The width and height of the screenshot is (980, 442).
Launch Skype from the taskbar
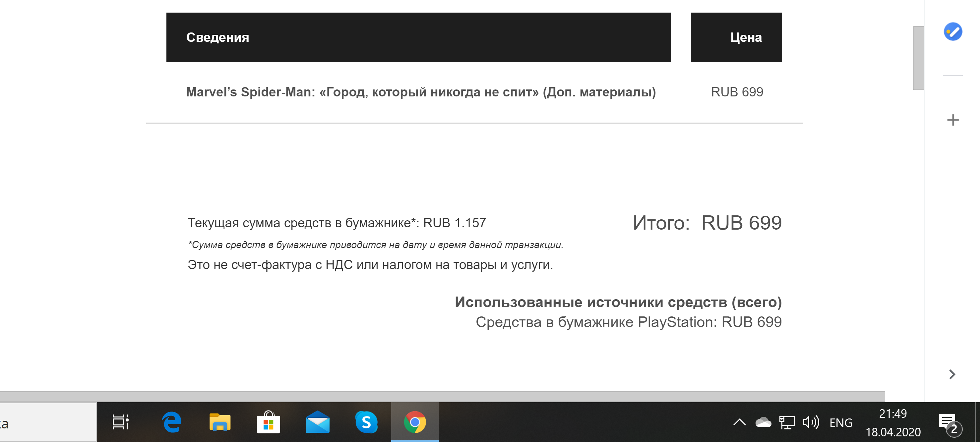tap(366, 422)
